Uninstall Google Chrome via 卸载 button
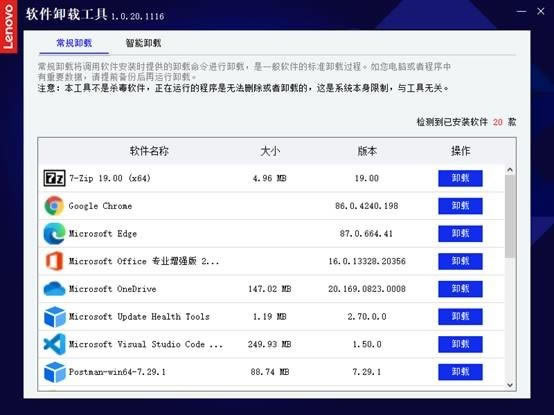Screen dimensions: 554x415 point(460,206)
